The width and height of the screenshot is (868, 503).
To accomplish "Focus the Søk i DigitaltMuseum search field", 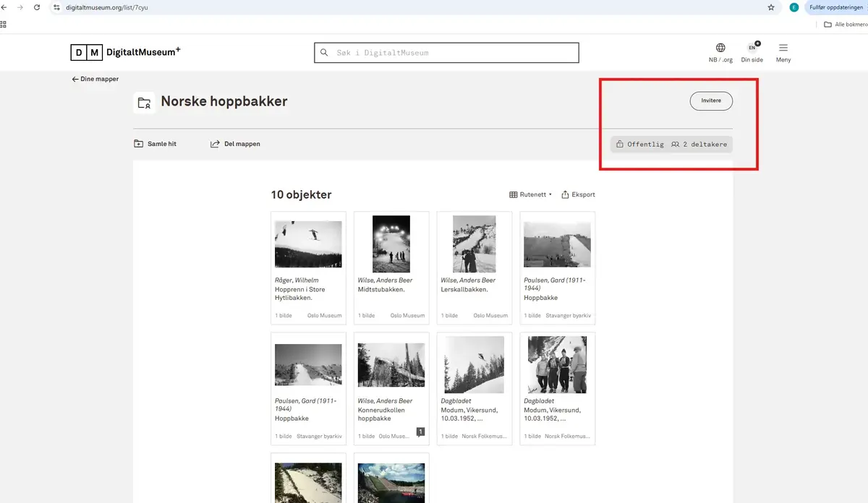I will tap(446, 53).
